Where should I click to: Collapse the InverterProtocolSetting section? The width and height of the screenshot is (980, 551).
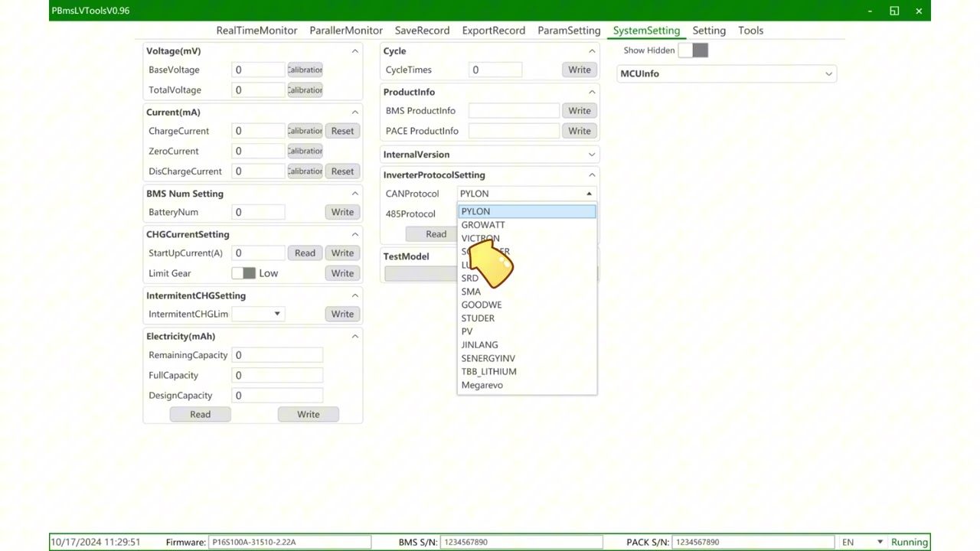[592, 174]
